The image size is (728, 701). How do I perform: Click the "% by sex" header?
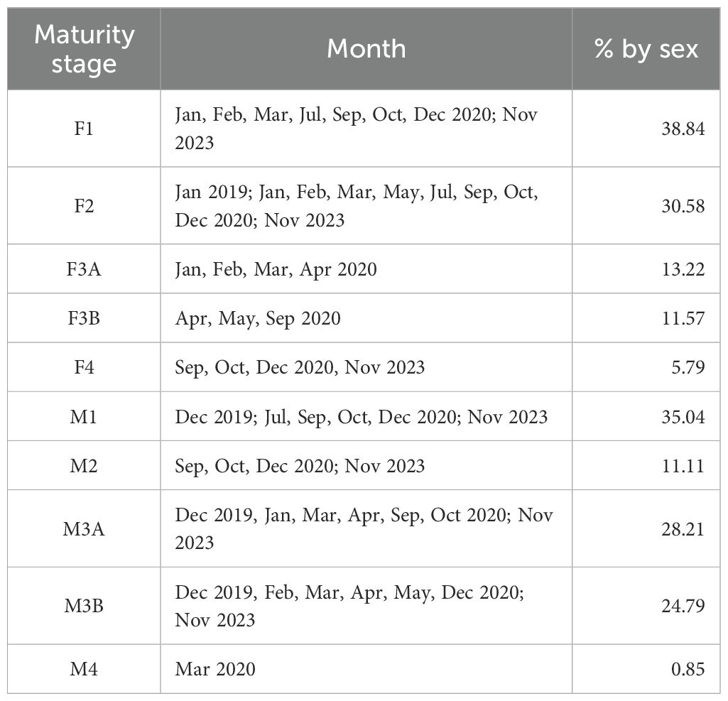click(646, 49)
